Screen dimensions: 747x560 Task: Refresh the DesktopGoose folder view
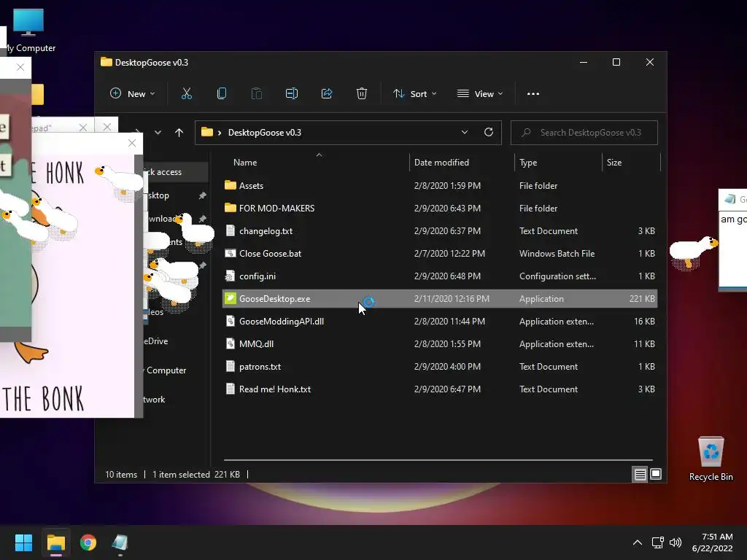[488, 133]
